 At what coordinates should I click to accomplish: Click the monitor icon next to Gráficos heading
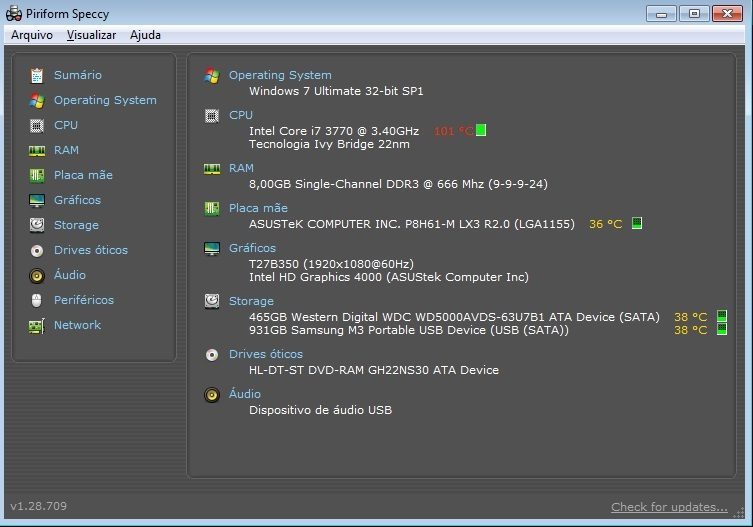pos(212,248)
